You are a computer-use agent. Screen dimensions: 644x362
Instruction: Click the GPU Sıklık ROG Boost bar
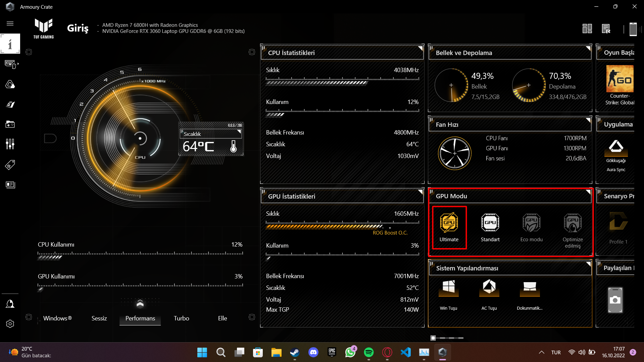click(x=342, y=225)
